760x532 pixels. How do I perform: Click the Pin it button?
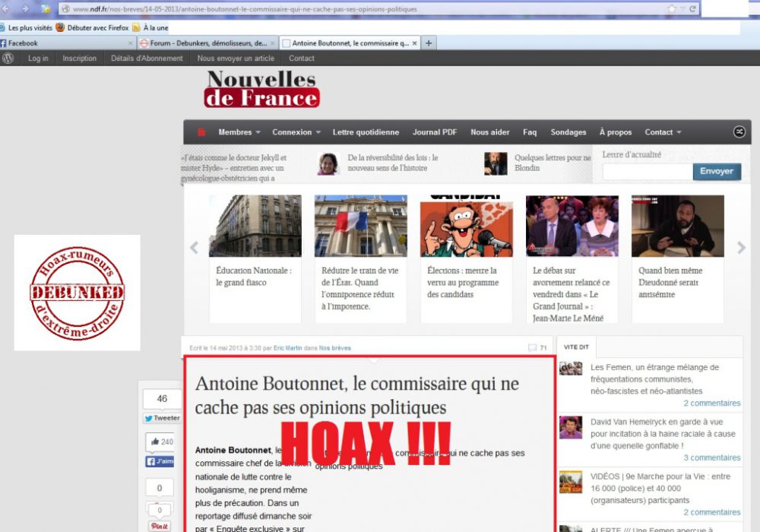[x=160, y=526]
